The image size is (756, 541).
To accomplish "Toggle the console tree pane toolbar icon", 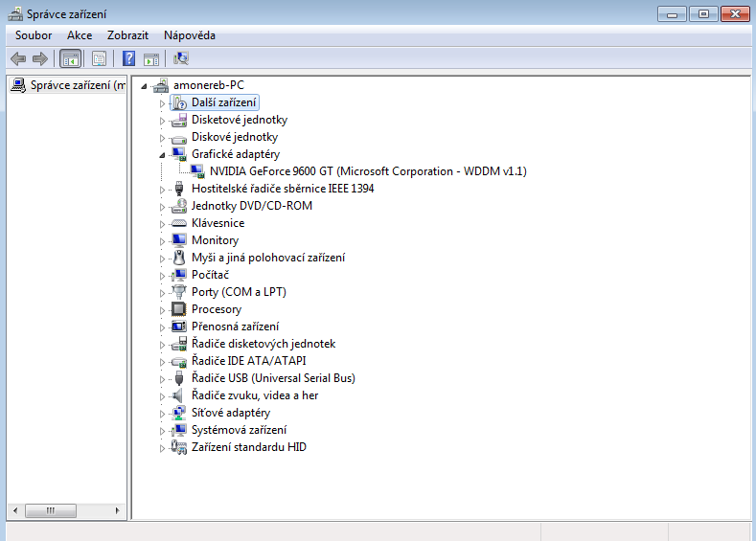I will 70,58.
